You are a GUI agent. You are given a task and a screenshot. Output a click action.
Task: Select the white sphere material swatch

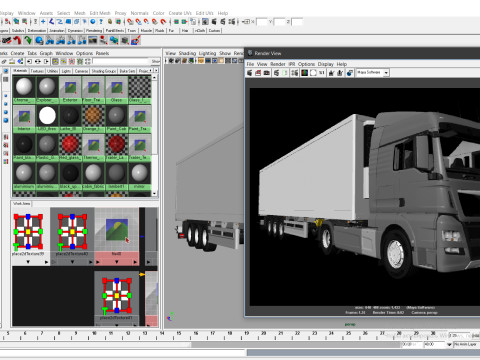click(x=47, y=119)
